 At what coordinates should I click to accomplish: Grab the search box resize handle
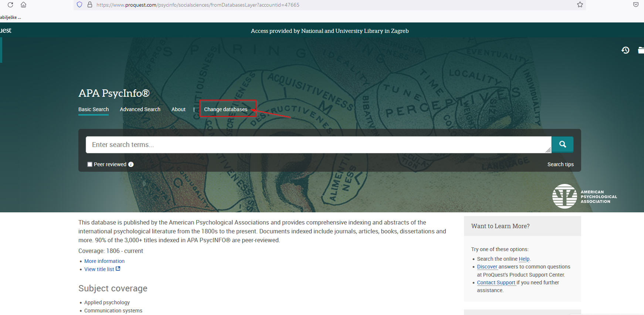[548, 150]
